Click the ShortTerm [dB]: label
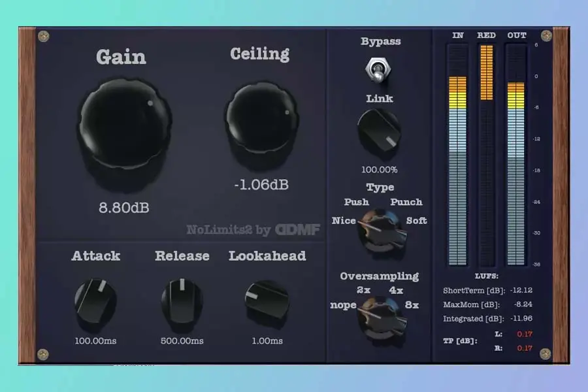This screenshot has height=392, width=588. (474, 291)
